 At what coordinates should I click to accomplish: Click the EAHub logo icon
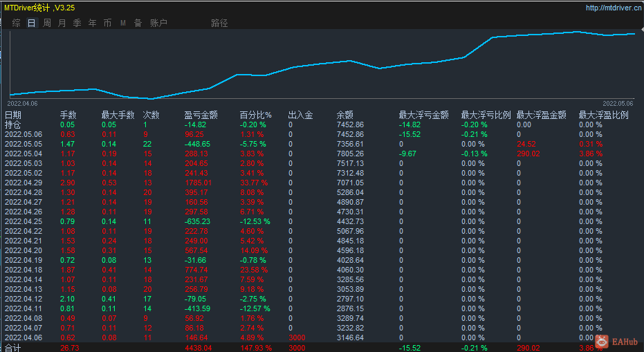pyautogui.click(x=602, y=341)
